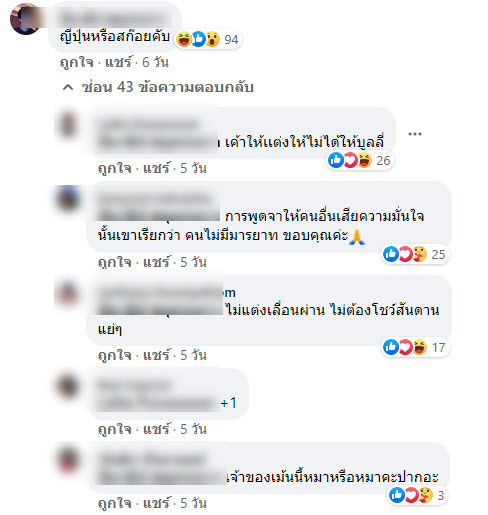View the 26 reactions on first reply
This screenshot has height=515, width=488.
[x=359, y=161]
